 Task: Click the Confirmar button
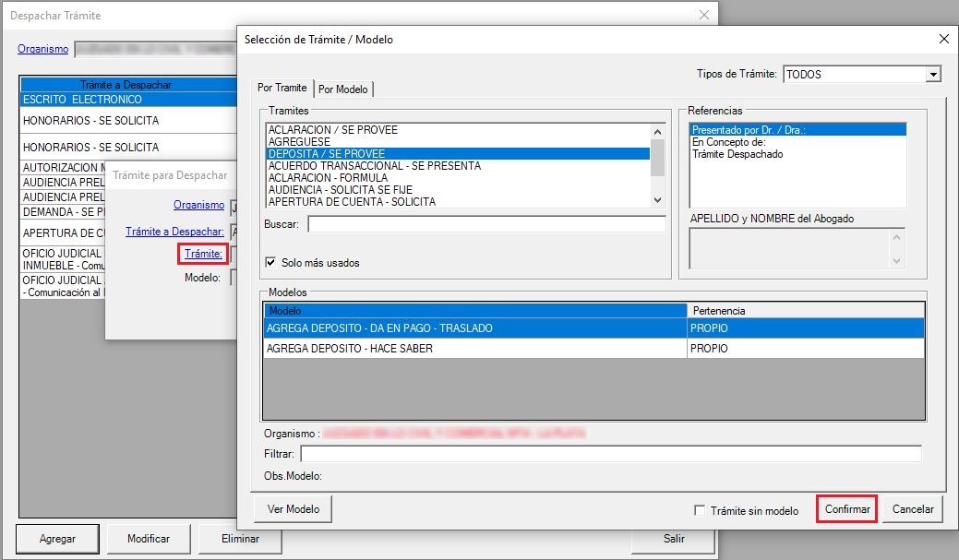point(846,509)
